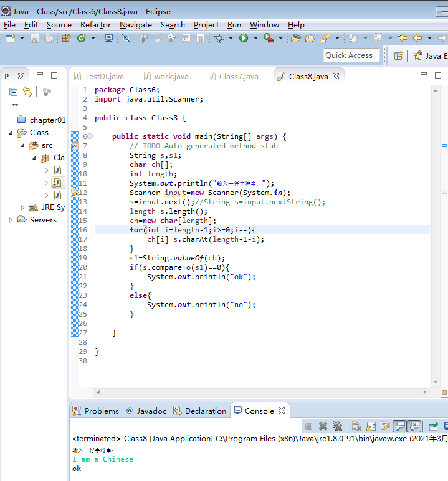
Task: Click in the Quick Access search field
Action: 349,55
